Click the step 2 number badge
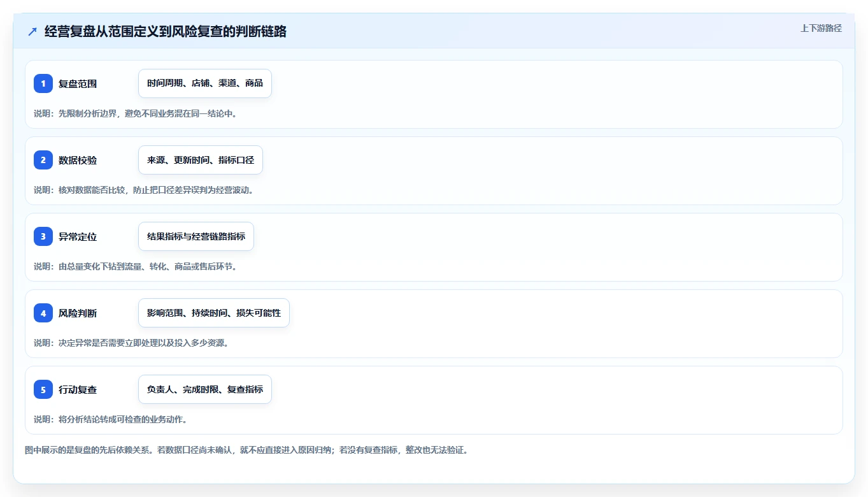The width and height of the screenshot is (868, 497). pos(43,160)
